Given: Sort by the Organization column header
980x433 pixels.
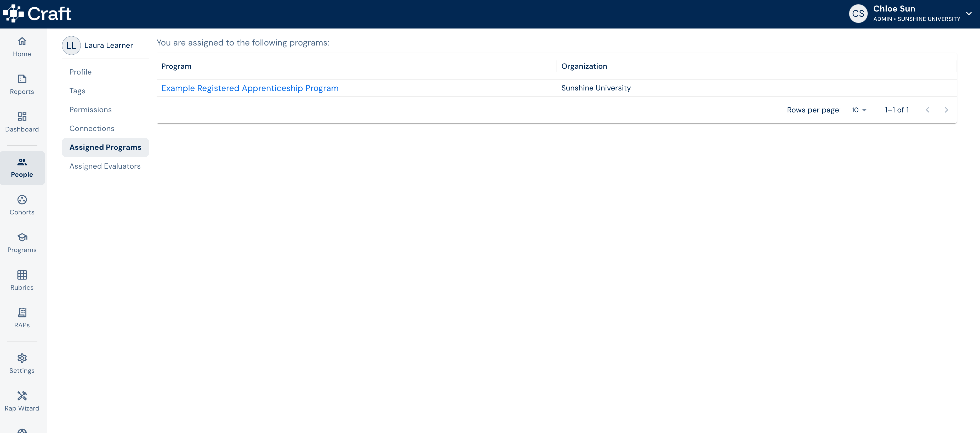Looking at the screenshot, I should click(584, 66).
